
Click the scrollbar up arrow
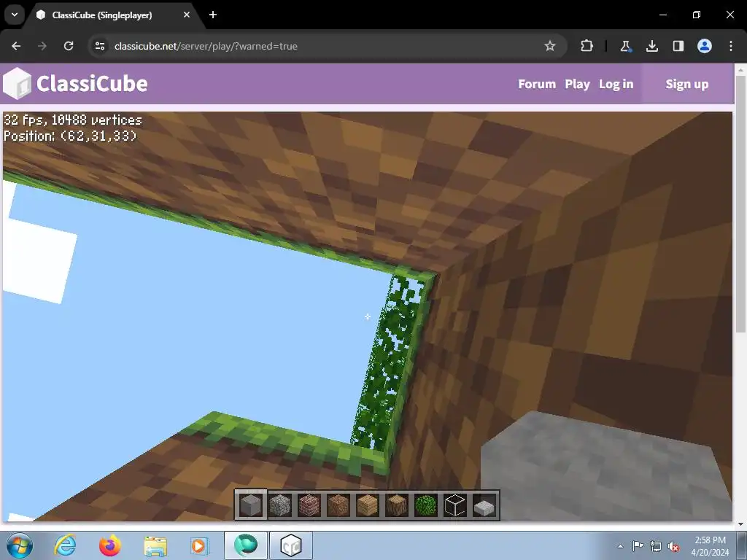[740, 69]
